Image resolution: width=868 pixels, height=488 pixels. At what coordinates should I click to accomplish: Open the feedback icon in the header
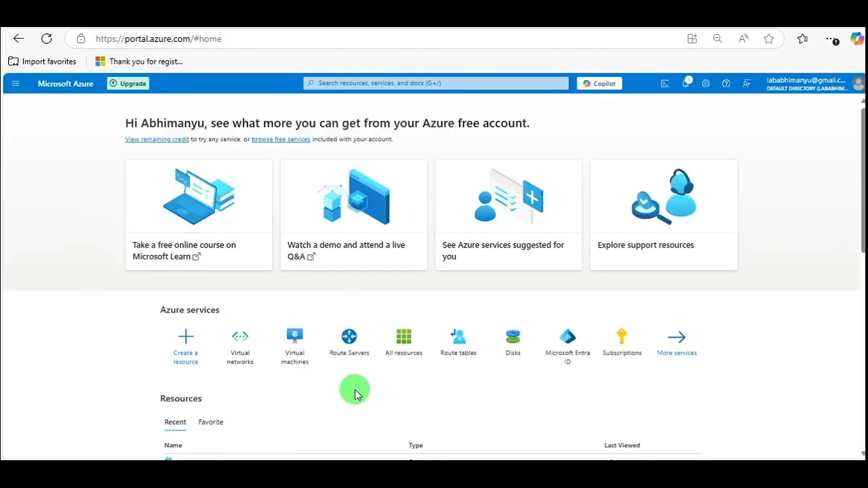[x=747, y=83]
